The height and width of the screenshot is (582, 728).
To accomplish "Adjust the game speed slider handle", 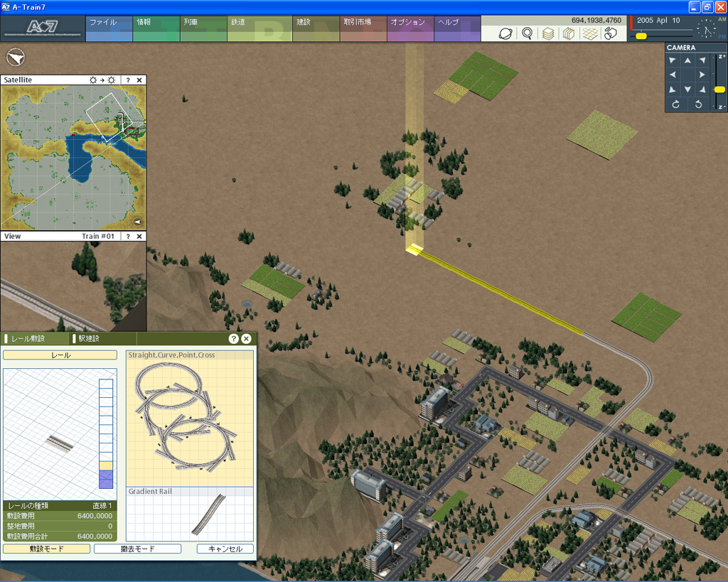I will pyautogui.click(x=641, y=36).
